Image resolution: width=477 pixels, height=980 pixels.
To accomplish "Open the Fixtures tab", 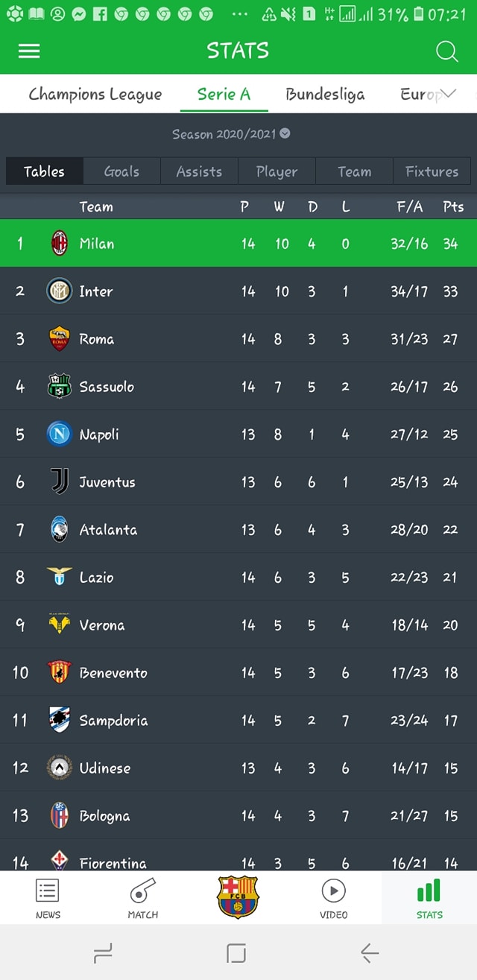I will coord(432,171).
